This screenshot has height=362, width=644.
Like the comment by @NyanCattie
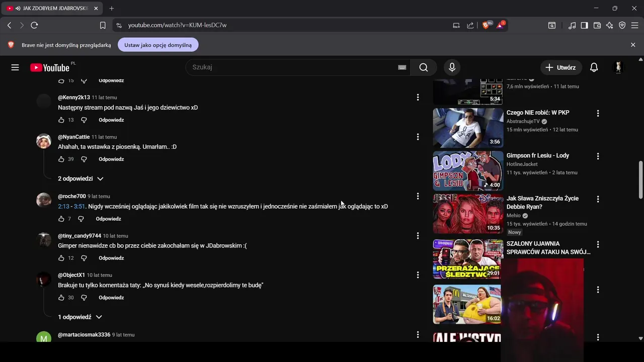tap(61, 159)
